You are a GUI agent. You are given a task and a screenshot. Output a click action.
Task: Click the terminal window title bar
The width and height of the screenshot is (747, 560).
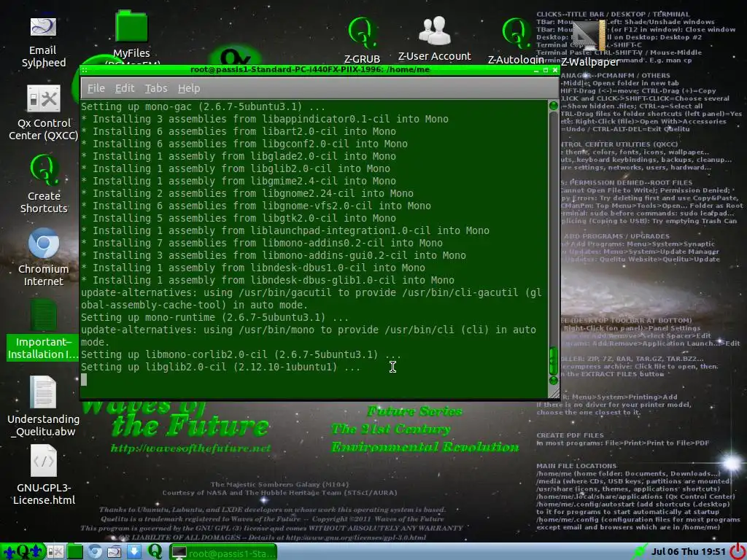coord(309,69)
